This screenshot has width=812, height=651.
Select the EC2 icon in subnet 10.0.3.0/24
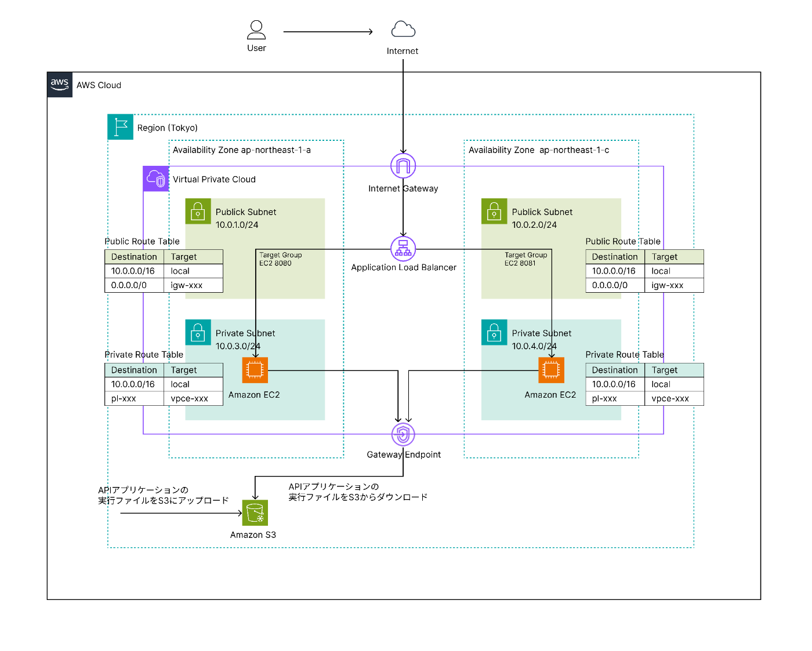(x=255, y=370)
